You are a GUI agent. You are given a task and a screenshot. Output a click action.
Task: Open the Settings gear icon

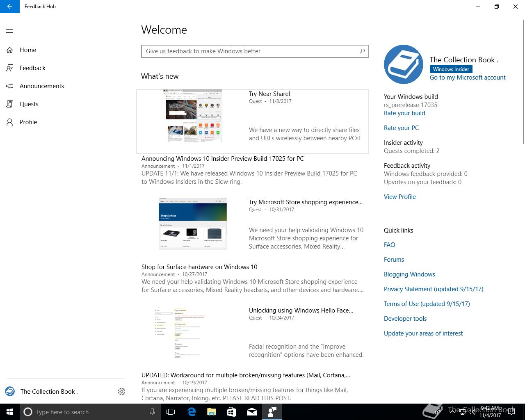(x=121, y=392)
